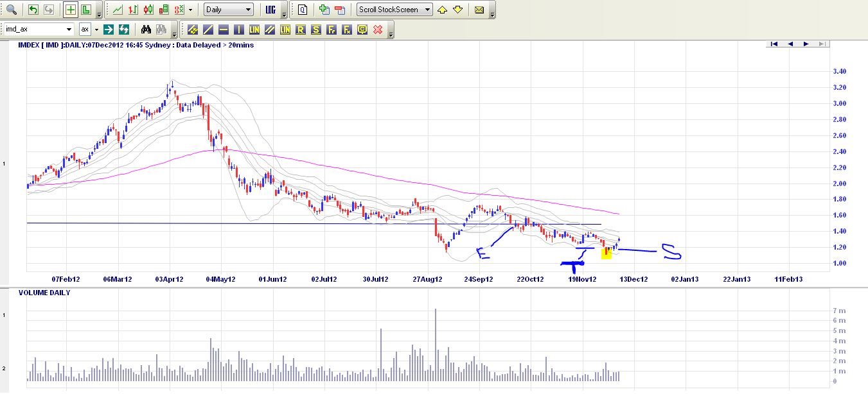Click the 27Aug12 date axis label
The width and height of the screenshot is (868, 394).
427,279
